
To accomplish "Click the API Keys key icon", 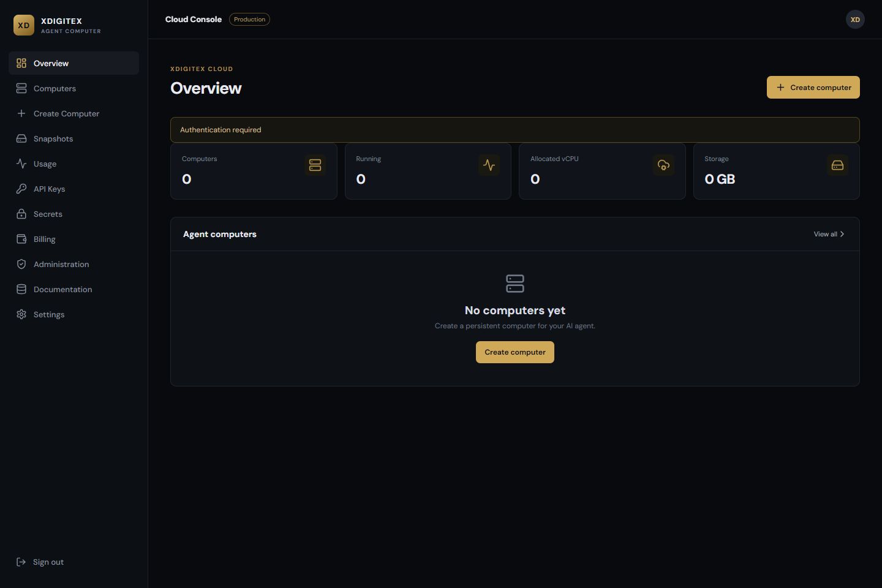I will (21, 189).
